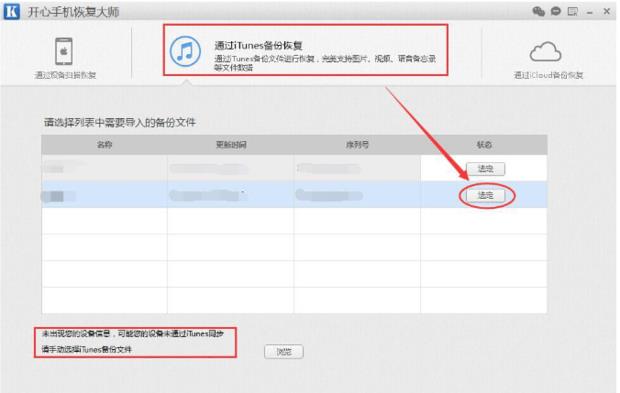Click the iCloud cloud icon

(546, 51)
